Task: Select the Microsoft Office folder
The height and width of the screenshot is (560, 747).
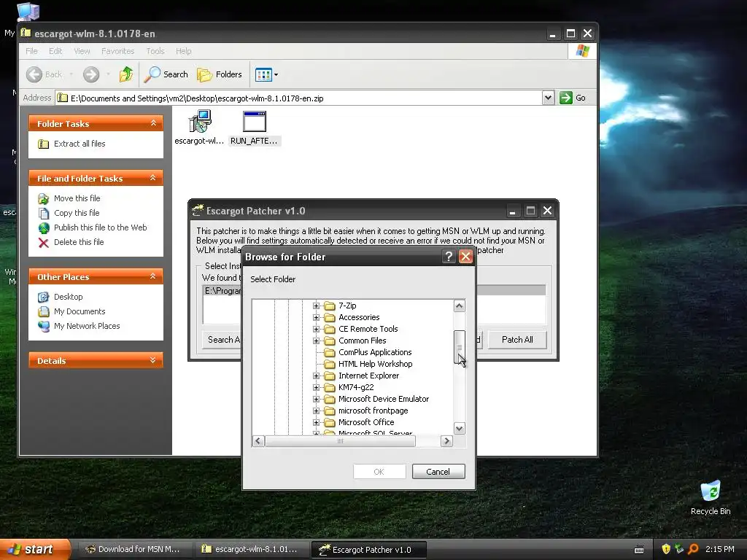Action: [366, 422]
